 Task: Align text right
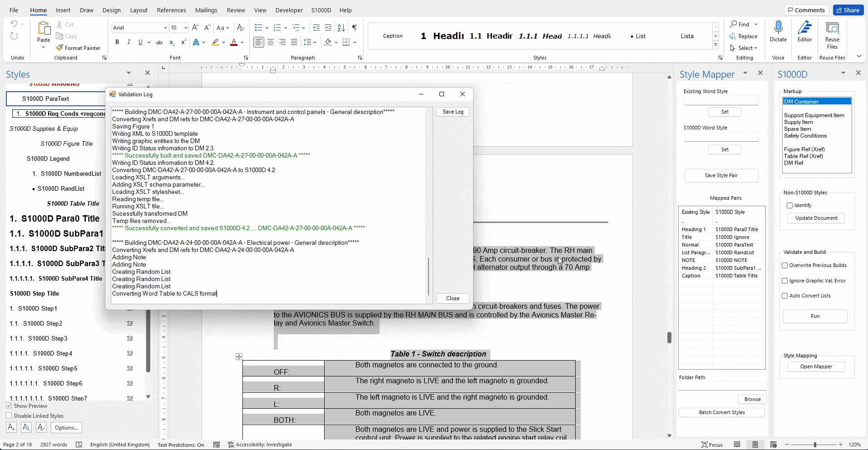282,42
